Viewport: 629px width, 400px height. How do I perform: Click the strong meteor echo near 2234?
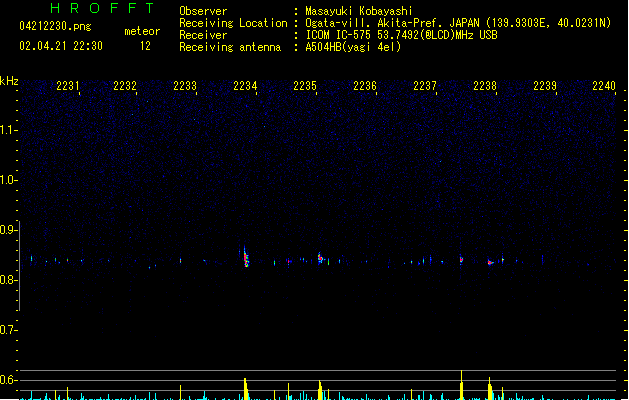246,257
